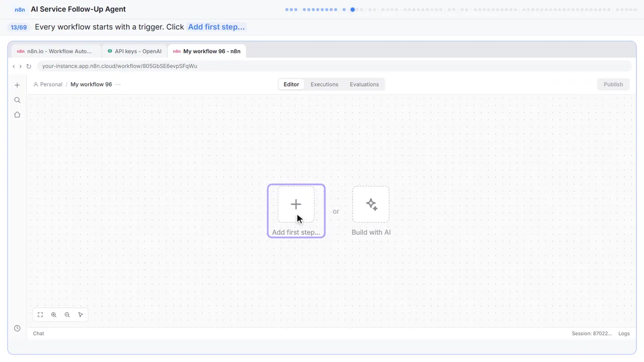Click the Build with AI sparkle box

(371, 204)
